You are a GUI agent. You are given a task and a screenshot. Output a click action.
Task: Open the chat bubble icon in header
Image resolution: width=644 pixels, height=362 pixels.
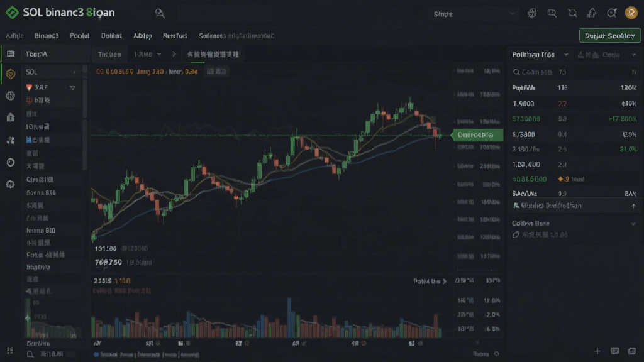point(552,13)
